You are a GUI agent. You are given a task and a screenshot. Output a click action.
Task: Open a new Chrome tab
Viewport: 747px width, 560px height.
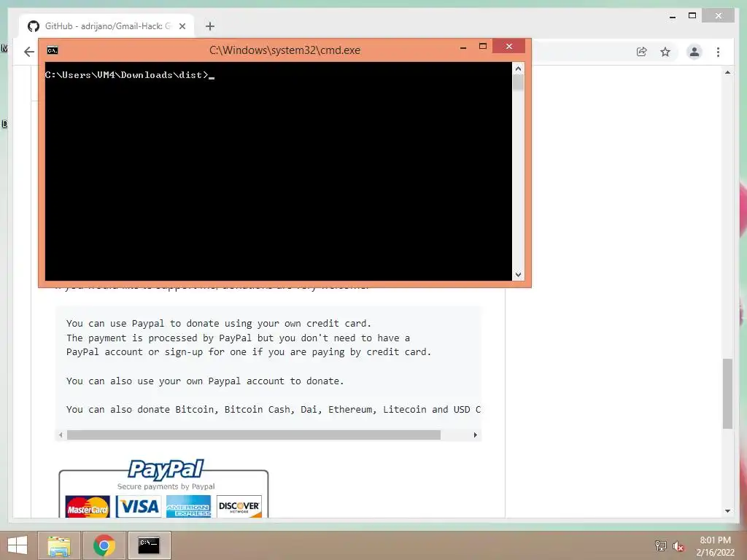[x=209, y=26]
